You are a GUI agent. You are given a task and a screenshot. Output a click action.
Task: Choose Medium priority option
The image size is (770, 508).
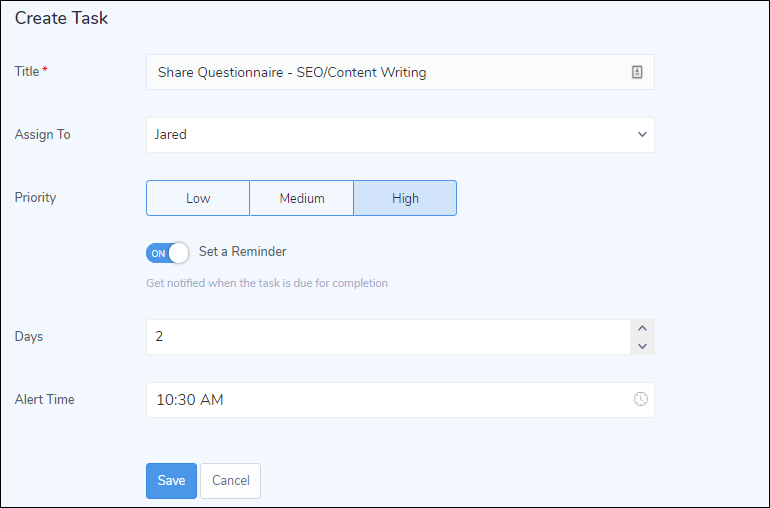302,198
